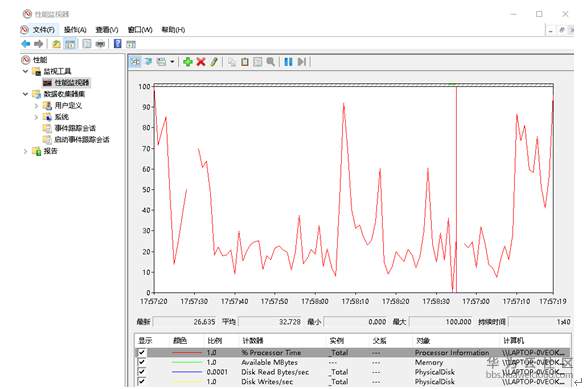The height and width of the screenshot is (389, 584).
Task: Click the 性能 root node icon
Action: point(26,60)
